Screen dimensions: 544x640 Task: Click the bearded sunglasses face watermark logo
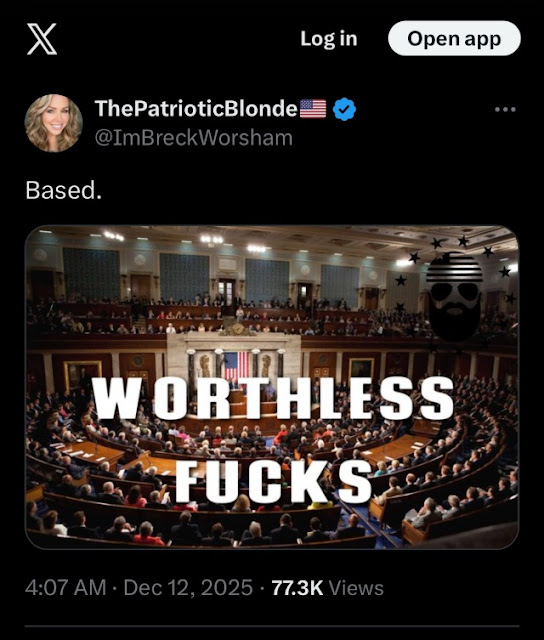(x=454, y=297)
